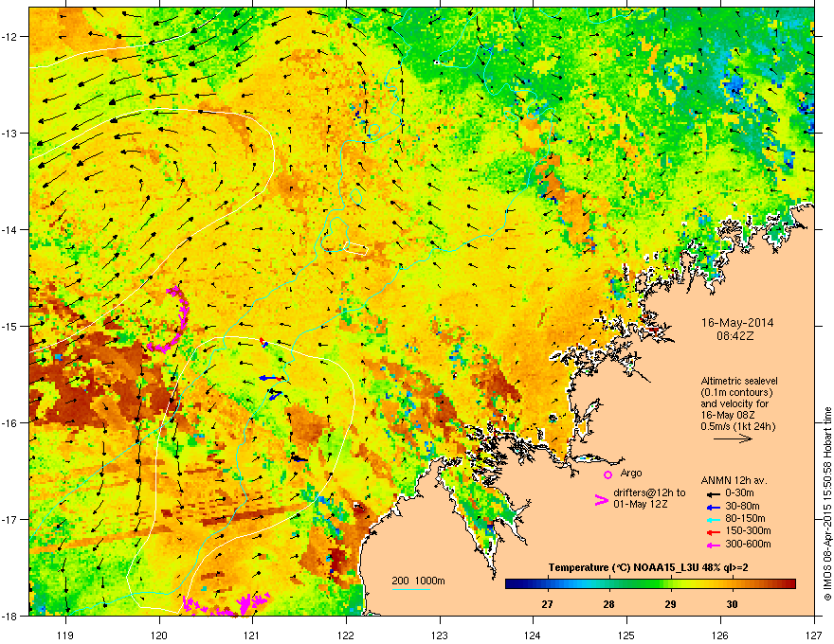Click the 0.5m/s velocity scale arrow
Image resolution: width=834 pixels, height=644 pixels.
(x=733, y=438)
